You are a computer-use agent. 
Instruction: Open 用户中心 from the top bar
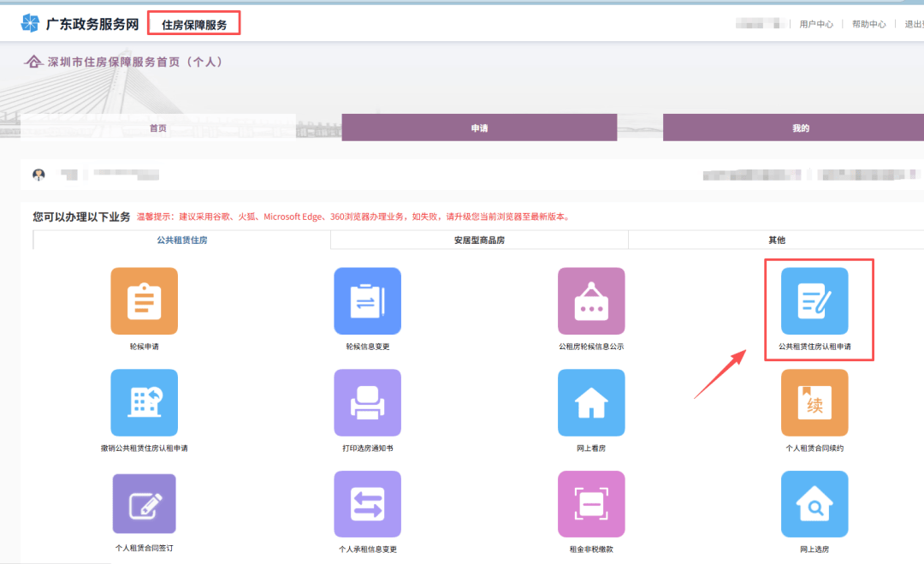point(817,23)
